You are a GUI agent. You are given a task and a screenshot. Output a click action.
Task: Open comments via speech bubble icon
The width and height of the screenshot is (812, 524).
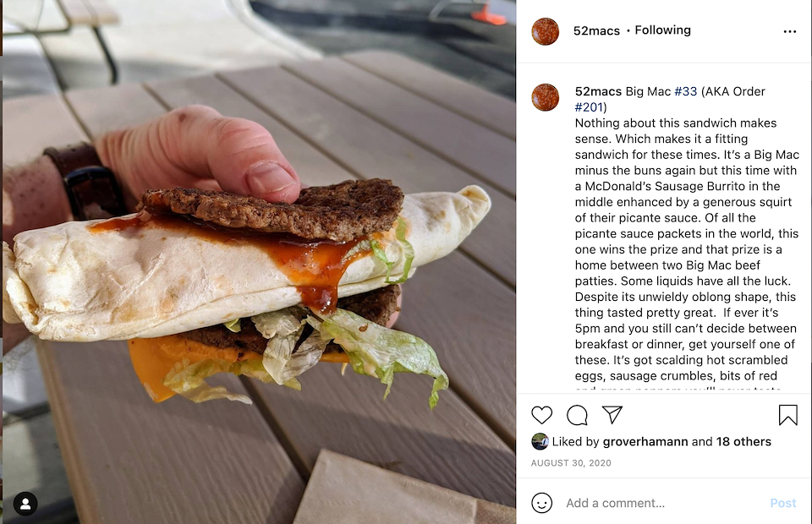(x=577, y=415)
